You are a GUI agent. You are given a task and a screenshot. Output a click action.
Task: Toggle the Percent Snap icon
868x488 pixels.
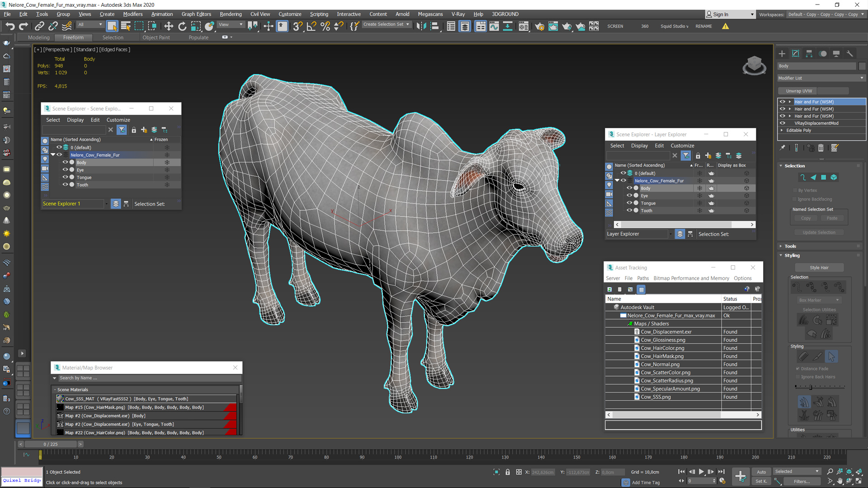[x=325, y=26]
